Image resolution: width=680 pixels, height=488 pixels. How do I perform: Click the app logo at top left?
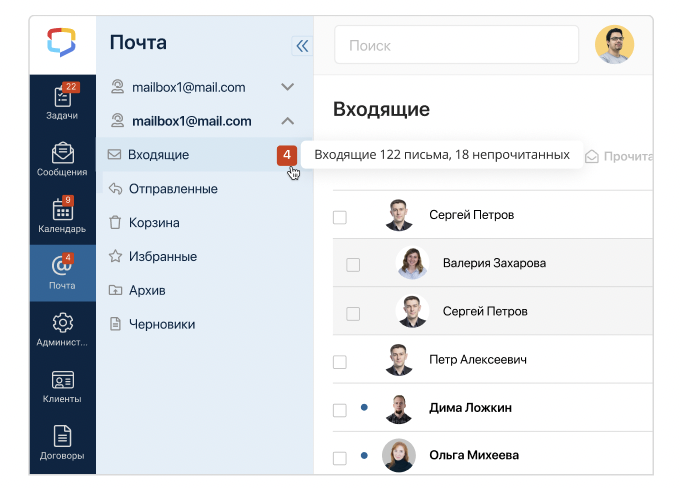click(x=62, y=43)
